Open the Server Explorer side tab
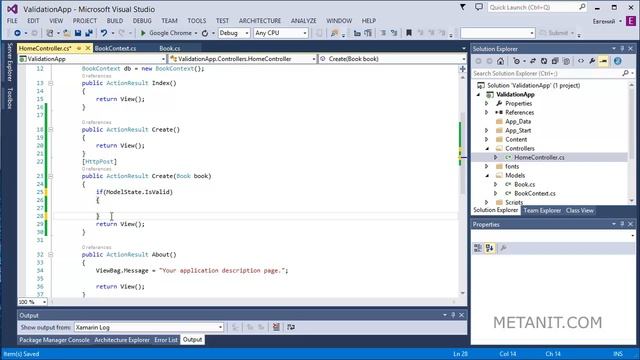 pyautogui.click(x=10, y=62)
